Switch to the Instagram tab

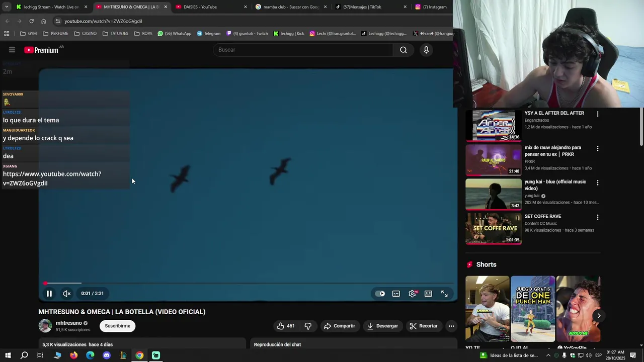(x=433, y=7)
